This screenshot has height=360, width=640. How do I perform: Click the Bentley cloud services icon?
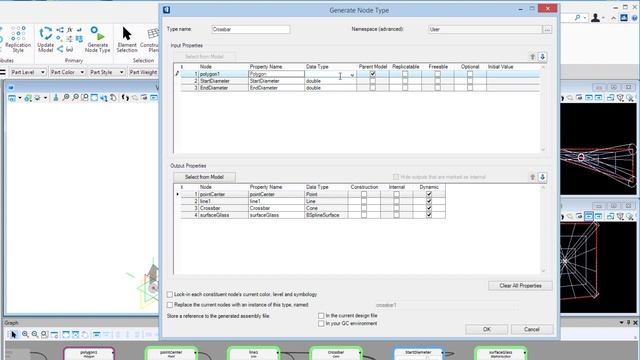[624, 18]
